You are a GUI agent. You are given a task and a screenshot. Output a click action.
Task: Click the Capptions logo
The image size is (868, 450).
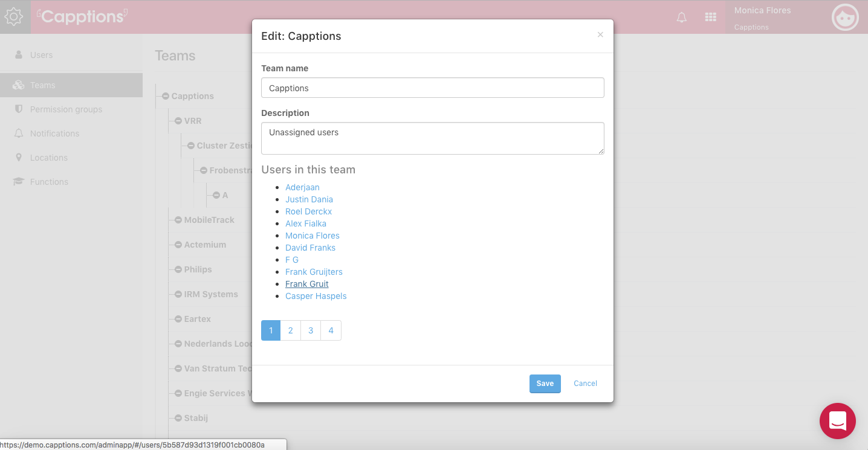(x=82, y=16)
